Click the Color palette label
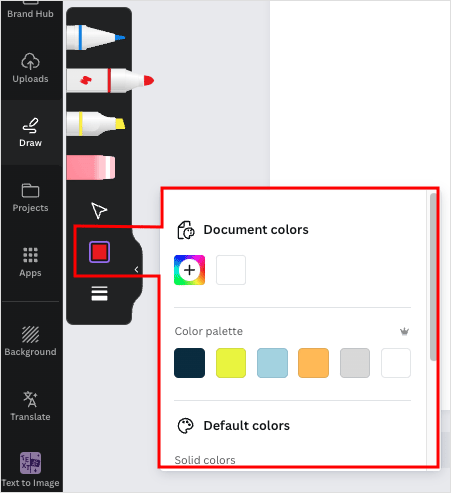This screenshot has width=451, height=493. click(209, 331)
